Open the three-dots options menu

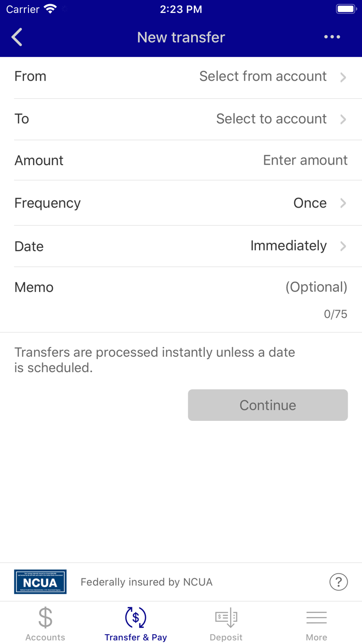(332, 37)
